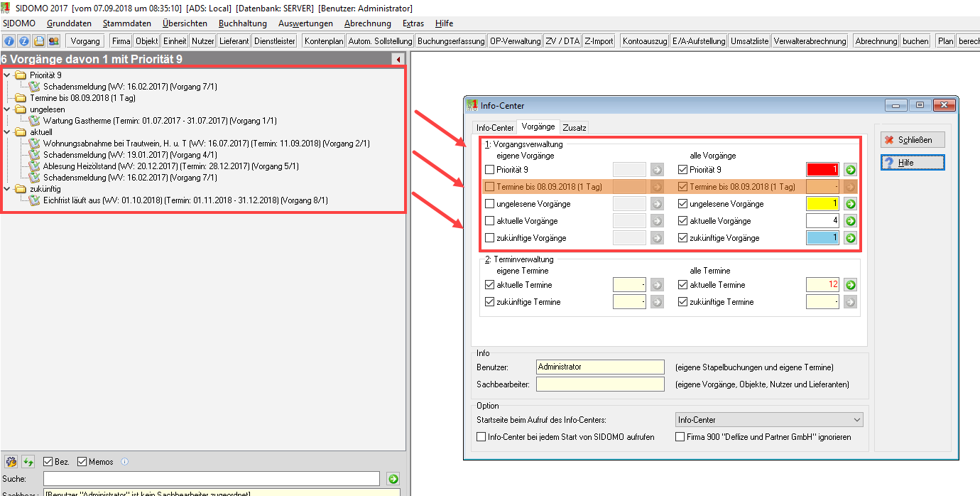Click the blue Z toolbar icon

(23, 41)
